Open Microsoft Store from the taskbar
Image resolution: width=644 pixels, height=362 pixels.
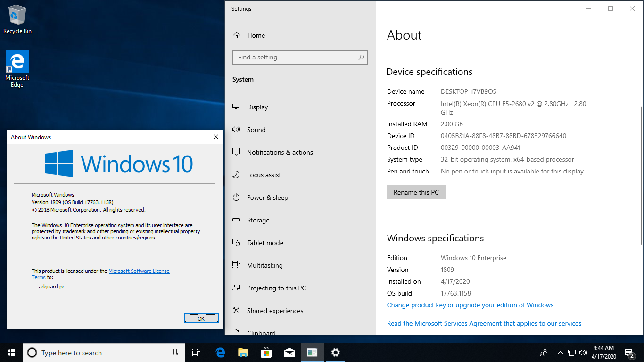click(266, 353)
